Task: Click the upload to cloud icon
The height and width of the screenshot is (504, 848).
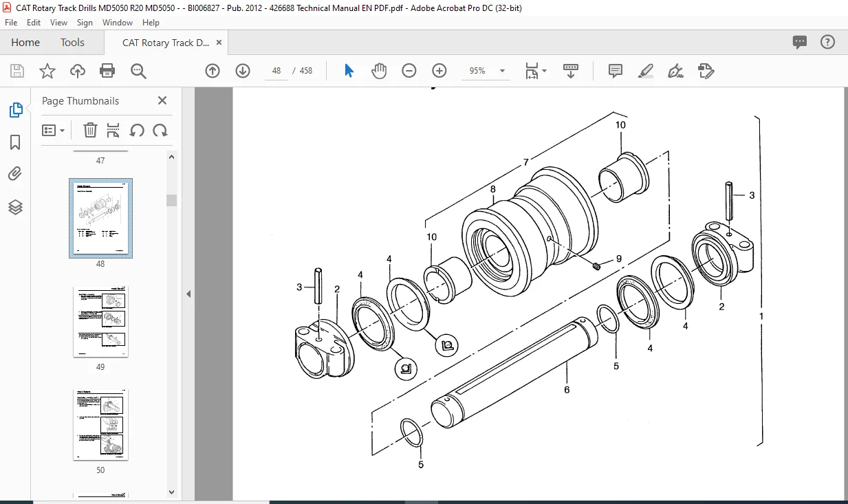Action: pyautogui.click(x=78, y=71)
